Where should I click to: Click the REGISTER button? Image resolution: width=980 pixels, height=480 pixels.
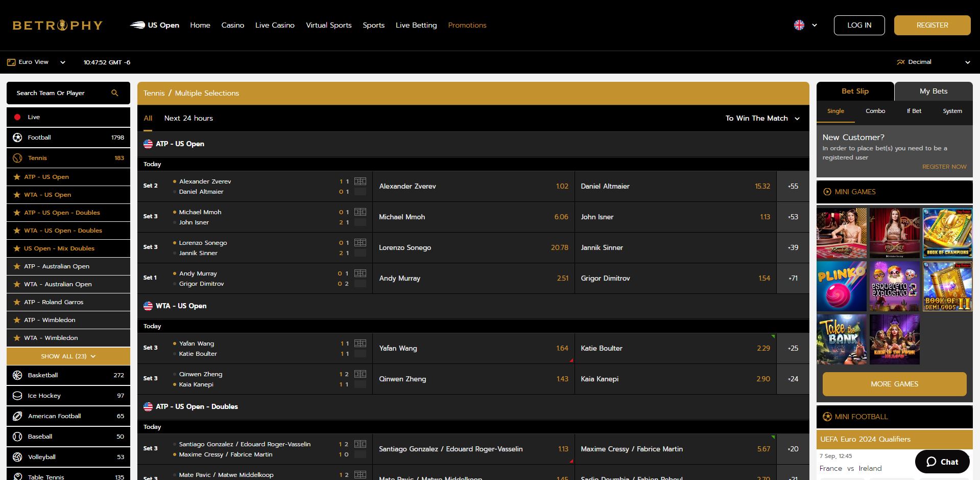point(933,25)
